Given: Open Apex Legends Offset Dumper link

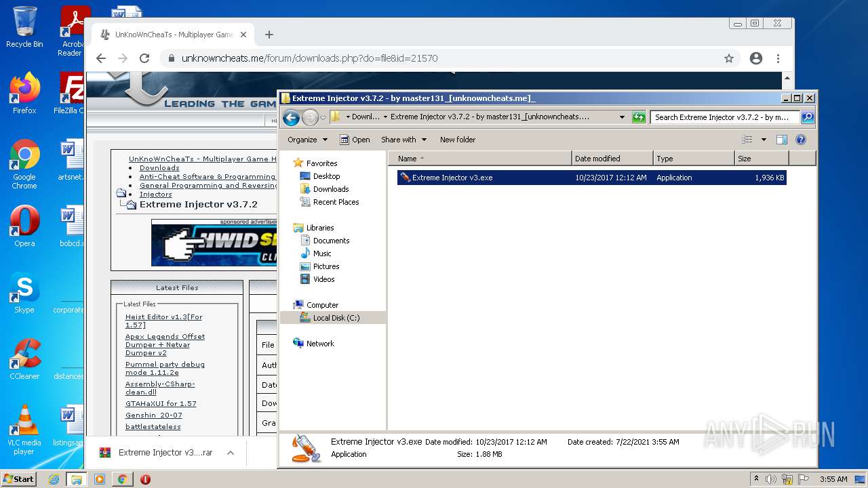Looking at the screenshot, I should point(165,344).
